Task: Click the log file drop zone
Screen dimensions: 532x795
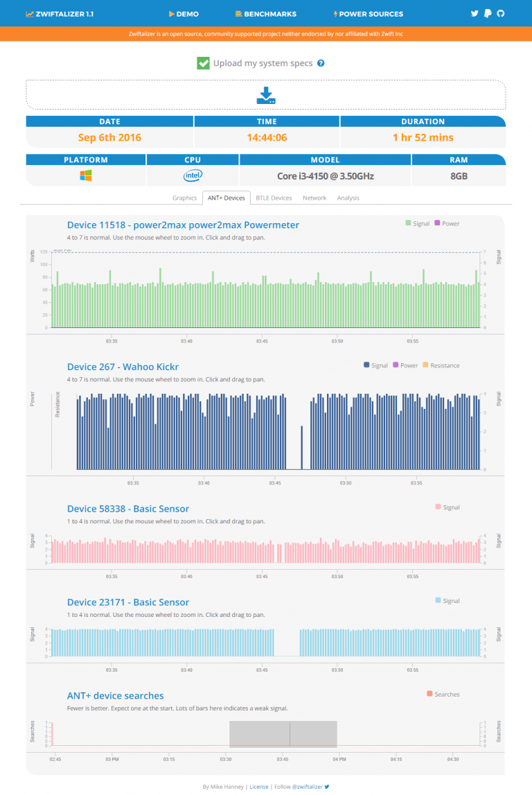Action: (x=266, y=95)
